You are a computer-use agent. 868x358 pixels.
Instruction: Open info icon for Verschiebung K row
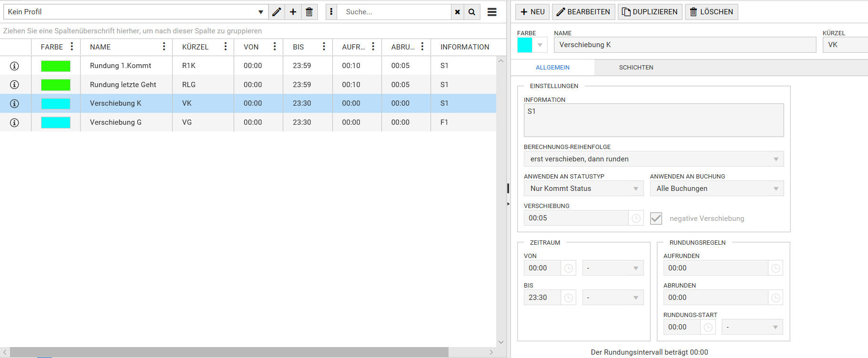[x=15, y=103]
